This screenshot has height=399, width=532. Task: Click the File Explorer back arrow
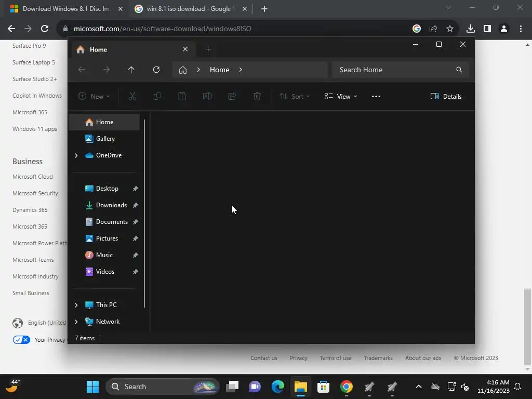(x=82, y=70)
